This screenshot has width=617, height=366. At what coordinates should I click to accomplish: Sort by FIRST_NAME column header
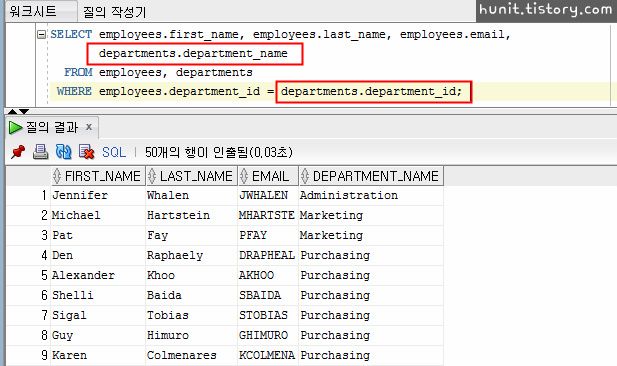(x=98, y=176)
